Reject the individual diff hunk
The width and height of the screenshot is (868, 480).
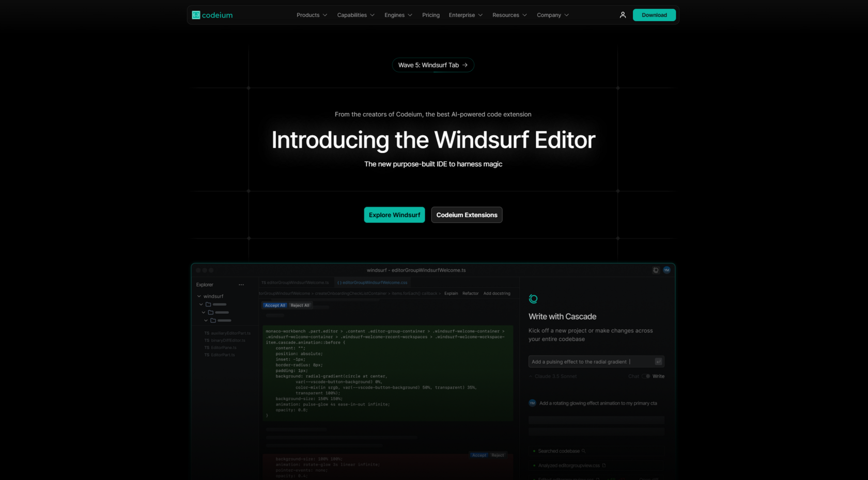pyautogui.click(x=498, y=455)
